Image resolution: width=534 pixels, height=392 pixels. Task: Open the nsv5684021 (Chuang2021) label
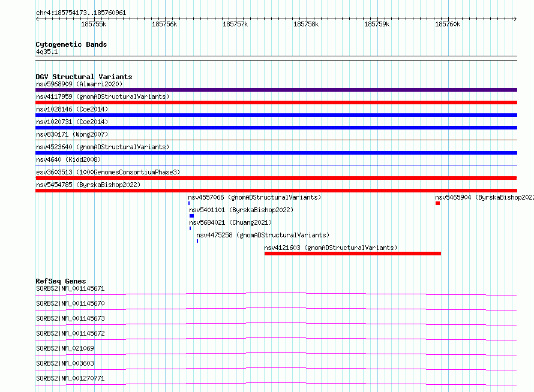(x=230, y=222)
